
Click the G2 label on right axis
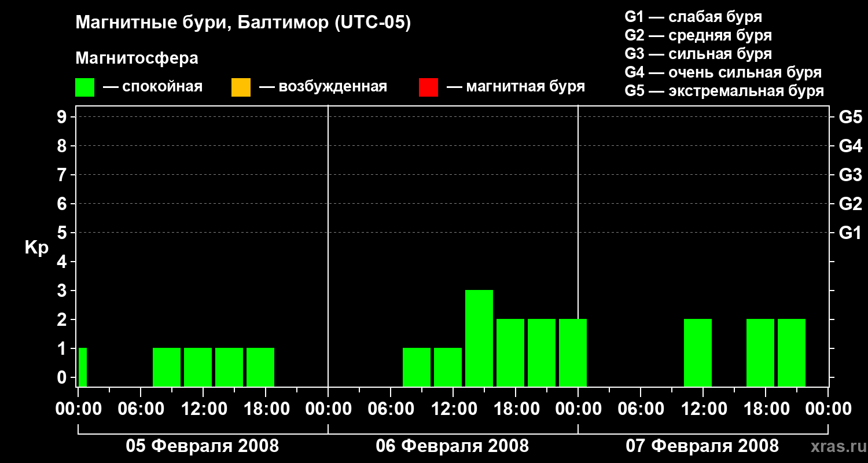850,204
